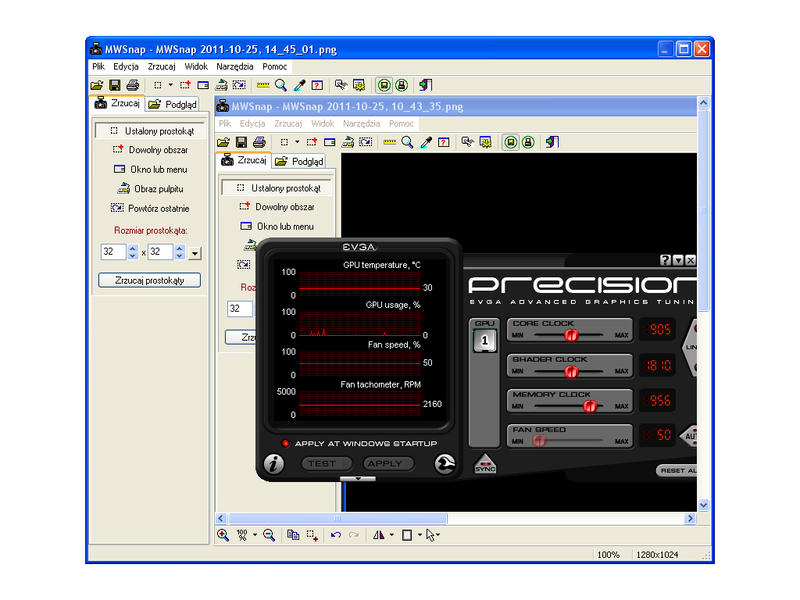
Task: Click the add frame square icon
Action: pos(407,535)
